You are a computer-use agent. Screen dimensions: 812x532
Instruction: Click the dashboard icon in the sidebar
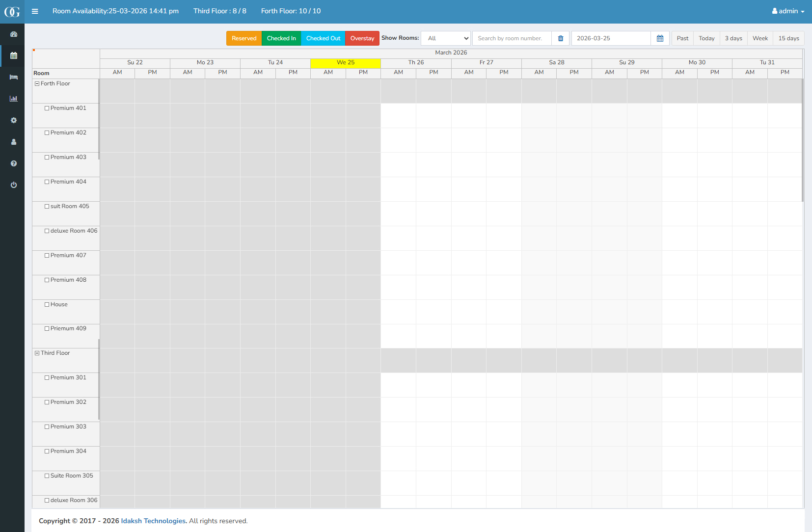(x=14, y=34)
